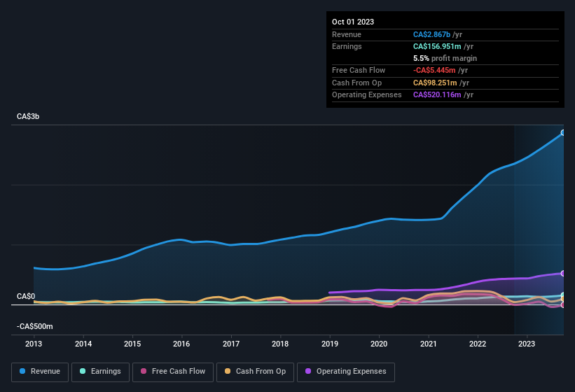Click the 5.5% profit margin text

pos(445,59)
